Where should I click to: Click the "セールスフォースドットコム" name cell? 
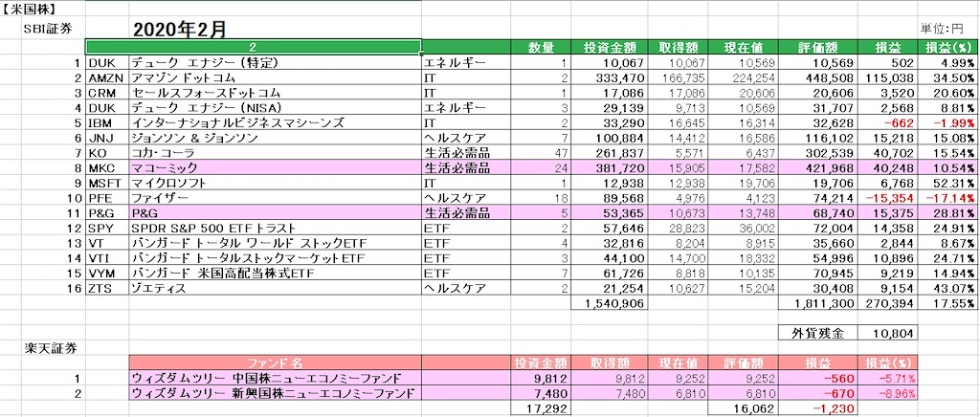275,93
